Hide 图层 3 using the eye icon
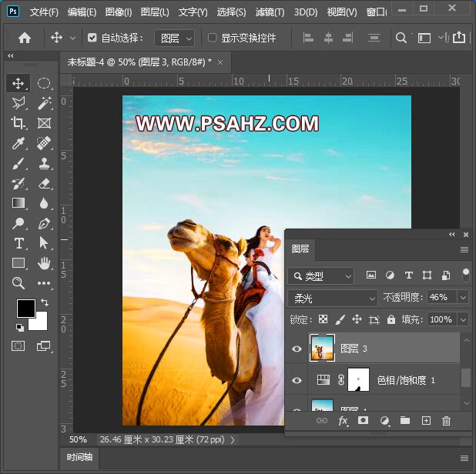 click(297, 349)
